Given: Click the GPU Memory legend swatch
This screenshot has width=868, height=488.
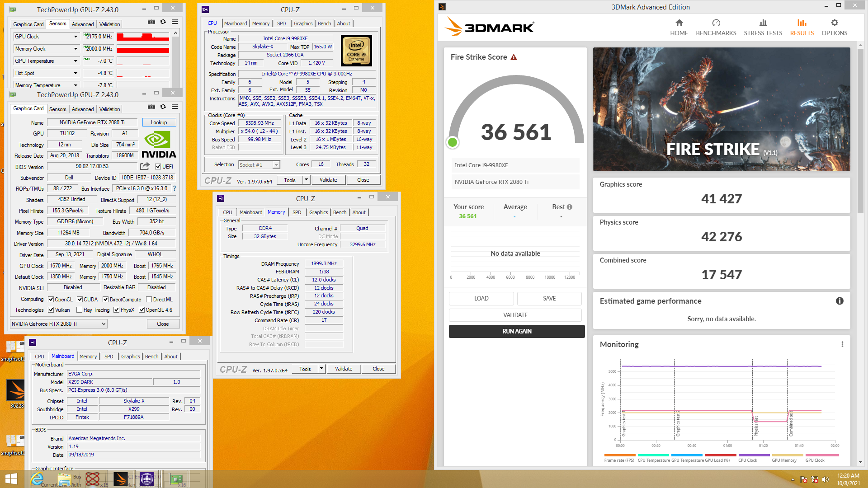Looking at the screenshot, I should 788,455.
